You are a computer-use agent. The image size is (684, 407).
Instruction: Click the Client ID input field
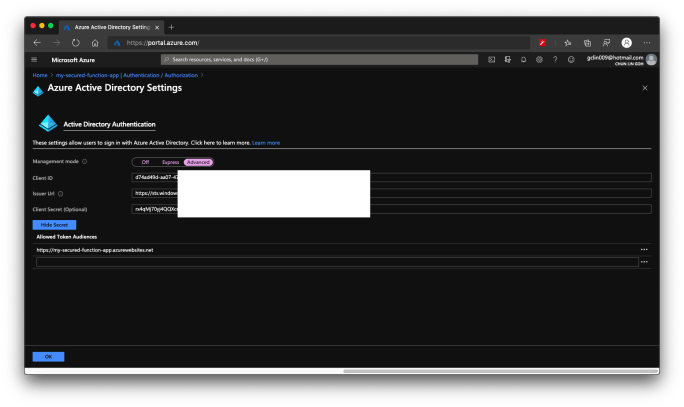(x=391, y=177)
